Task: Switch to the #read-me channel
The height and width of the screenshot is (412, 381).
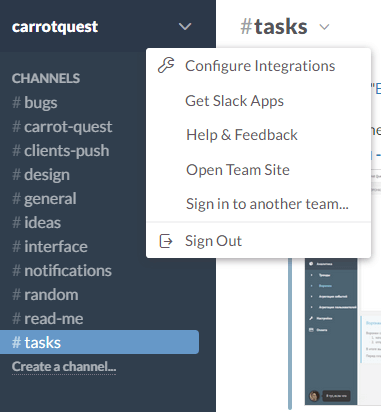Action: pyautogui.click(x=48, y=319)
